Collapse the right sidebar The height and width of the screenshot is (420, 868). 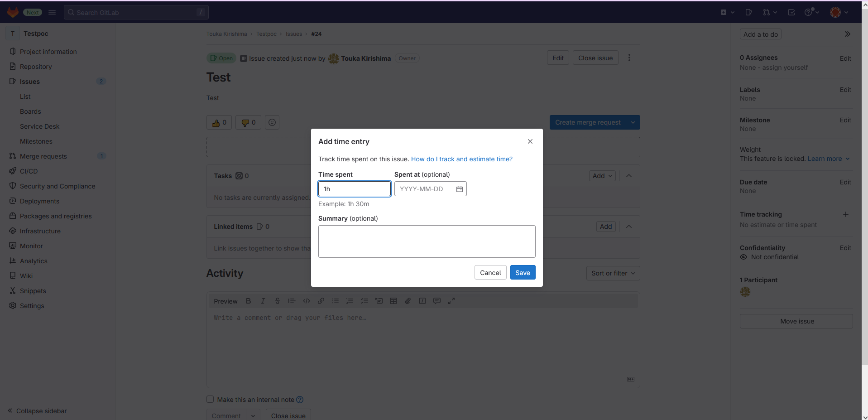(x=848, y=34)
